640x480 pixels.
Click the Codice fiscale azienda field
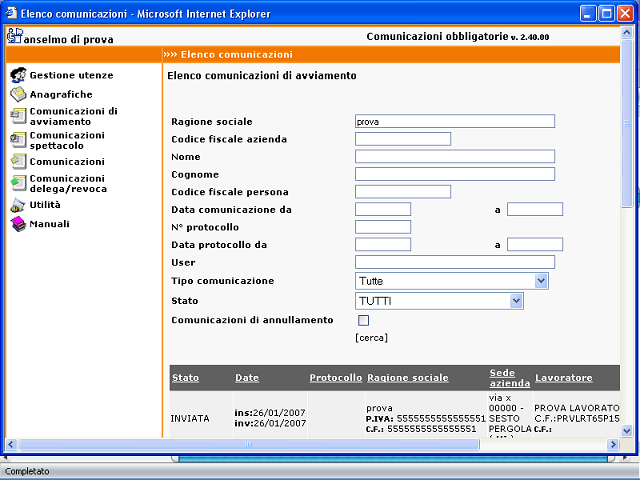[x=403, y=139]
